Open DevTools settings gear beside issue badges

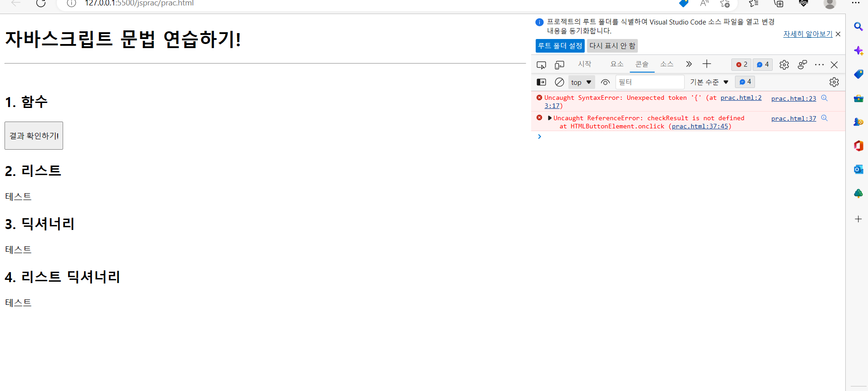(x=784, y=65)
